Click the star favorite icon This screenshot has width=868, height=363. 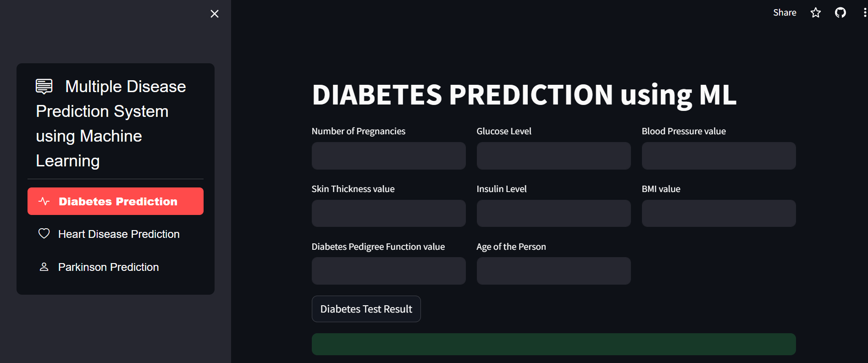click(816, 13)
